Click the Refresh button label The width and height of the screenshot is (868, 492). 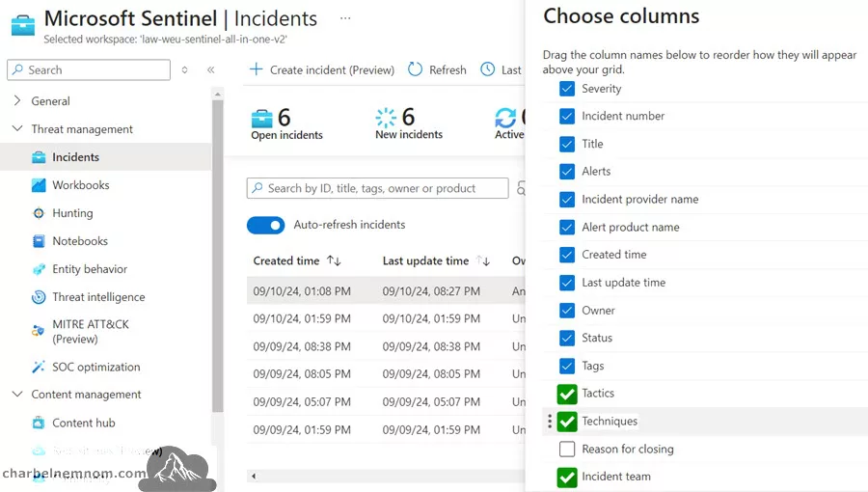(x=448, y=70)
